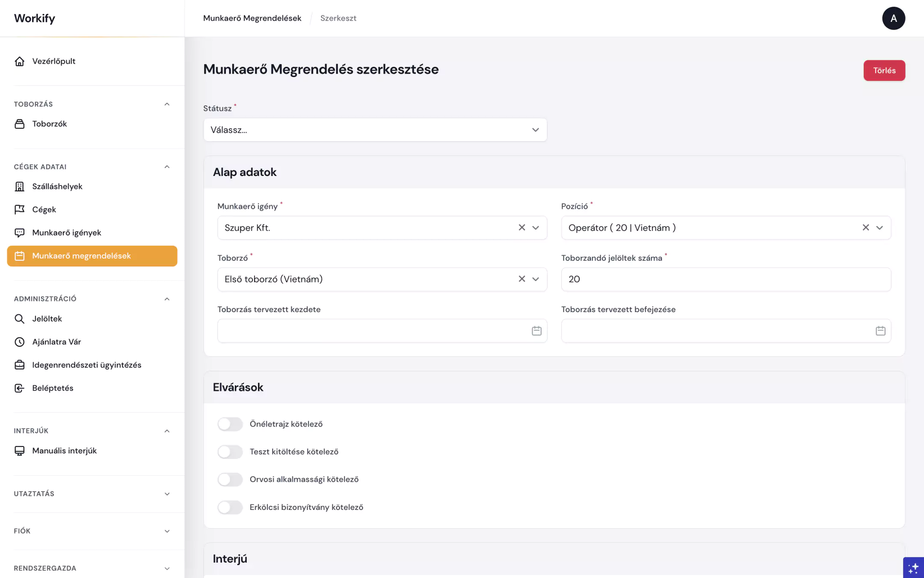924x578 pixels.
Task: Turn on Erkölcsi bizonyítvány kötelező
Action: [x=230, y=507]
